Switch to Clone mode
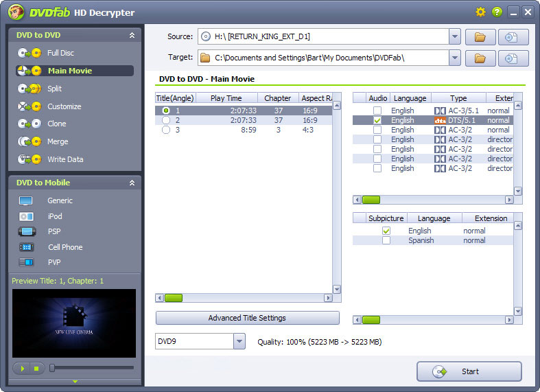 tap(57, 124)
